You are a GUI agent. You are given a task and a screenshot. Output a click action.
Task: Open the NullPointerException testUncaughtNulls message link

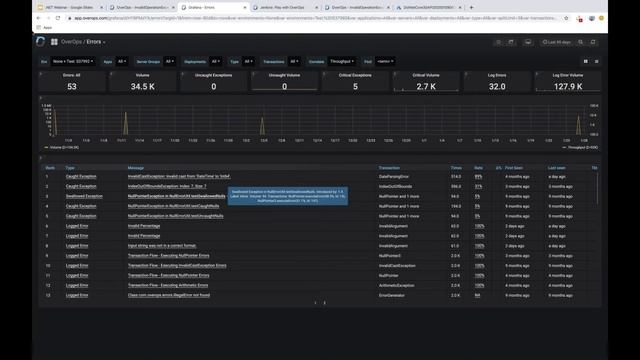[x=176, y=216]
